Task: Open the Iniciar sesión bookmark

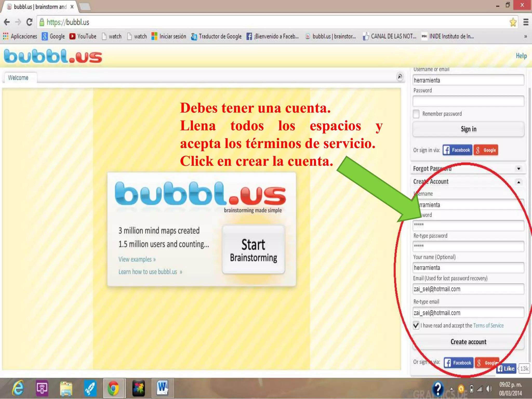Action: pos(169,36)
